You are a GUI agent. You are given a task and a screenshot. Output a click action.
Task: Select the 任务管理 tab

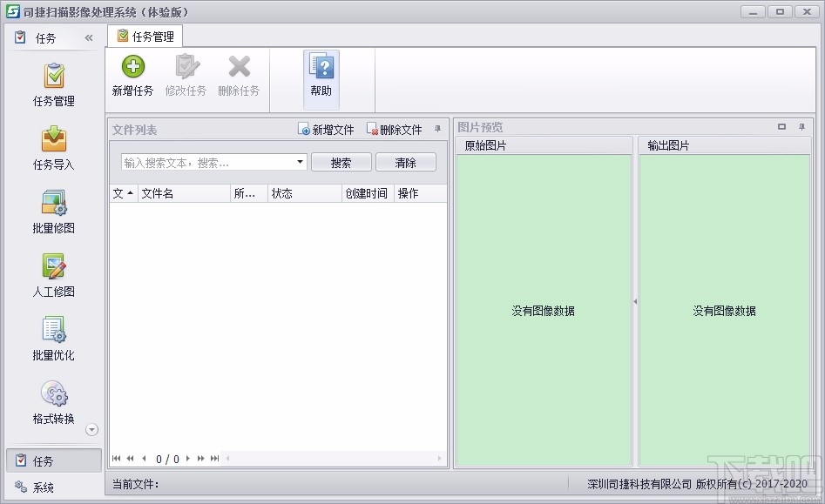145,37
